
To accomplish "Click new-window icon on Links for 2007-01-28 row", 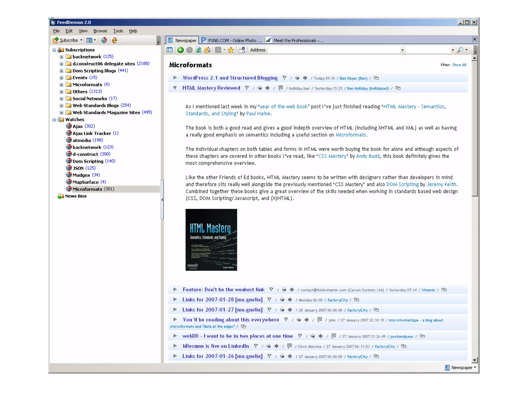I will pyautogui.click(x=357, y=300).
